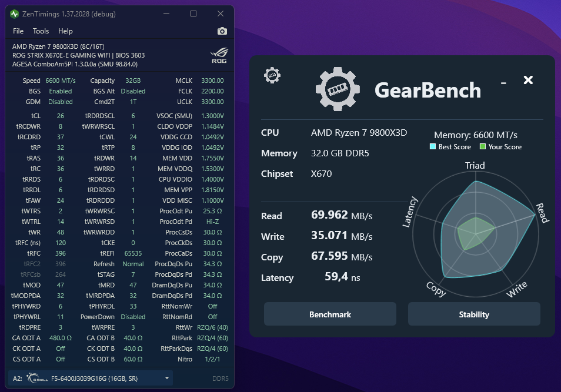Click the tRCDRD value 37
561x392 pixels.
(61, 137)
